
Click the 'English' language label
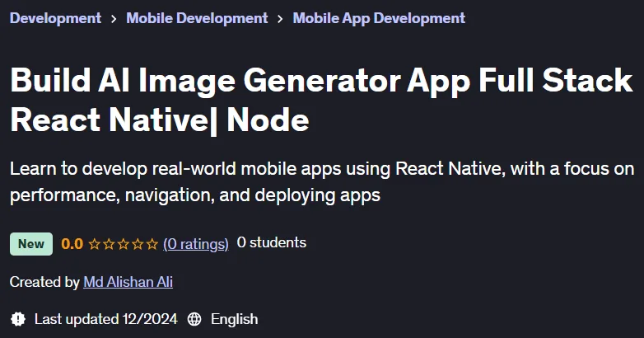(235, 320)
